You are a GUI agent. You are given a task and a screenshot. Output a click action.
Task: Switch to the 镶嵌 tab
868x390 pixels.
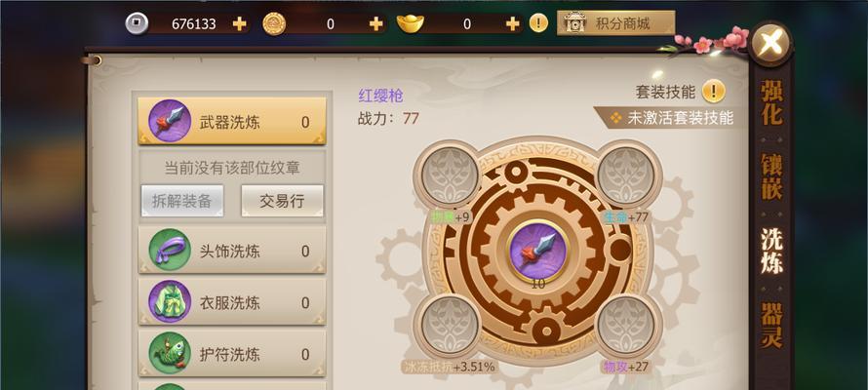pos(771,176)
